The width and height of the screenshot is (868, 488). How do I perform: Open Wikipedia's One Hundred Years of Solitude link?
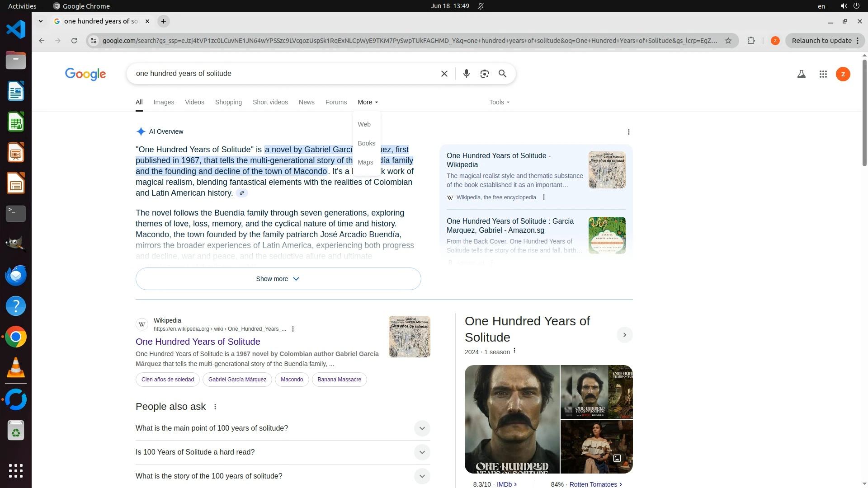tap(198, 342)
